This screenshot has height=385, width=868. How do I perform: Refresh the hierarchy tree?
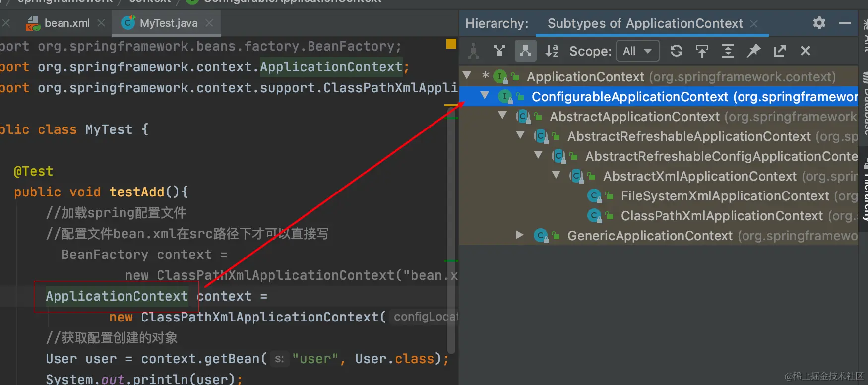[x=677, y=51]
